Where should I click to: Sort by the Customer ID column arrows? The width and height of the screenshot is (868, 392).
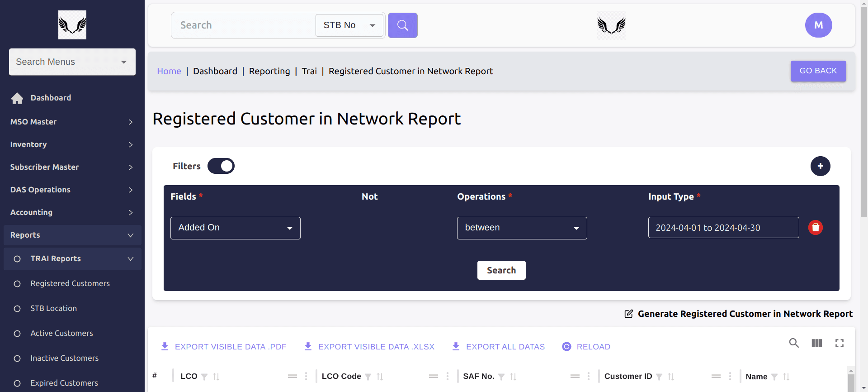(x=671, y=377)
